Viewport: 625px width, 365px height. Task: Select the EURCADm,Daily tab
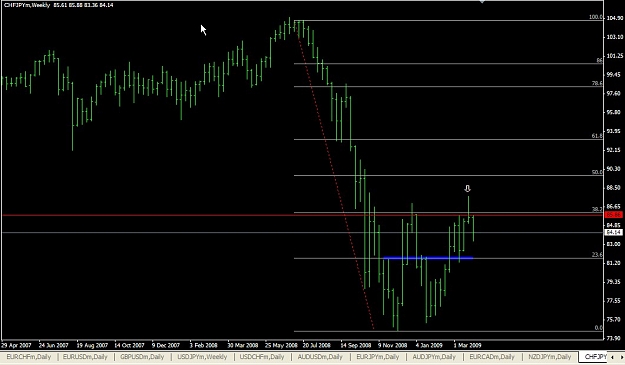pos(492,357)
